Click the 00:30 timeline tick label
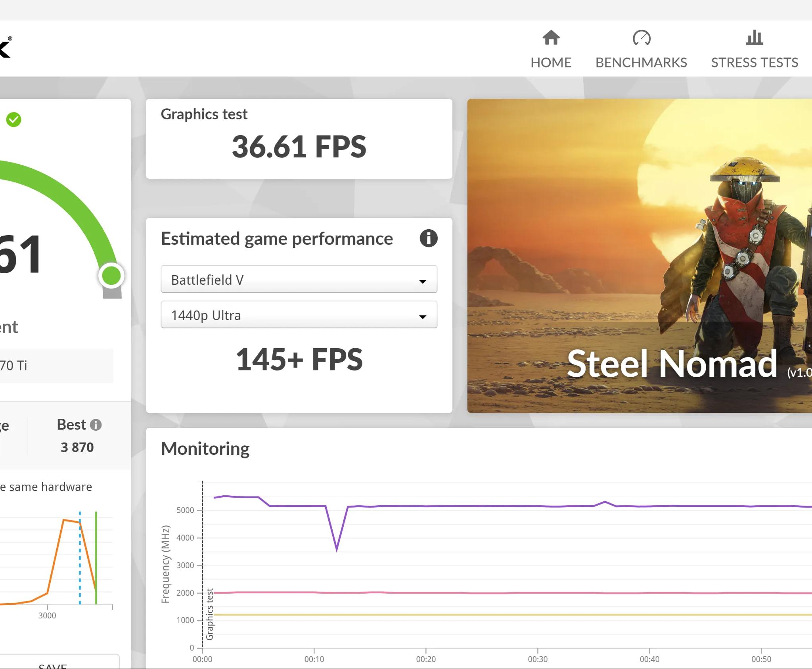Viewport: 812px width, 669px height. [538, 659]
